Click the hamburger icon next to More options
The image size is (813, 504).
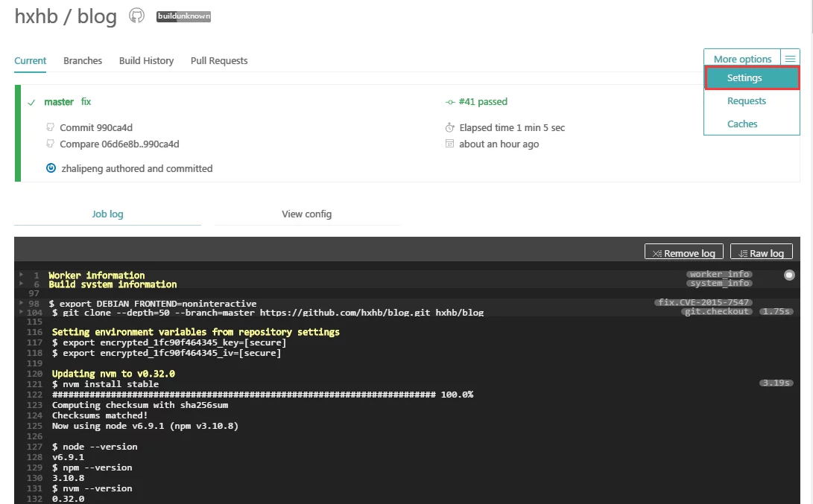click(x=789, y=59)
